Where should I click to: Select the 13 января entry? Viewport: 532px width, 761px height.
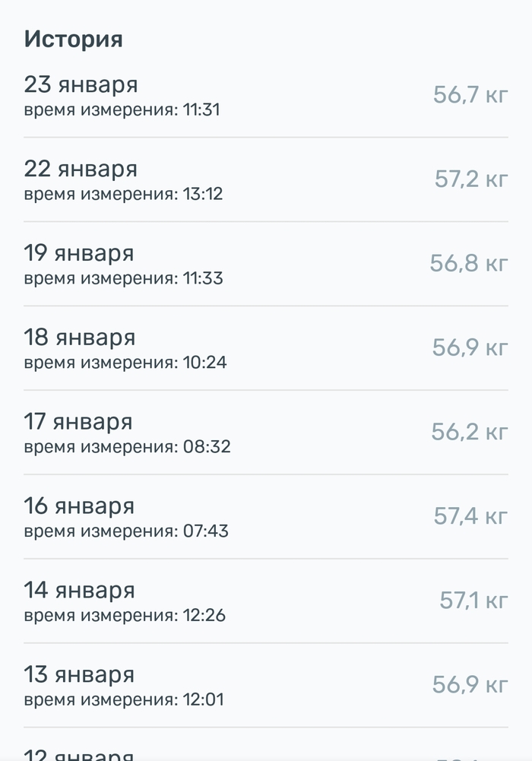79,675
